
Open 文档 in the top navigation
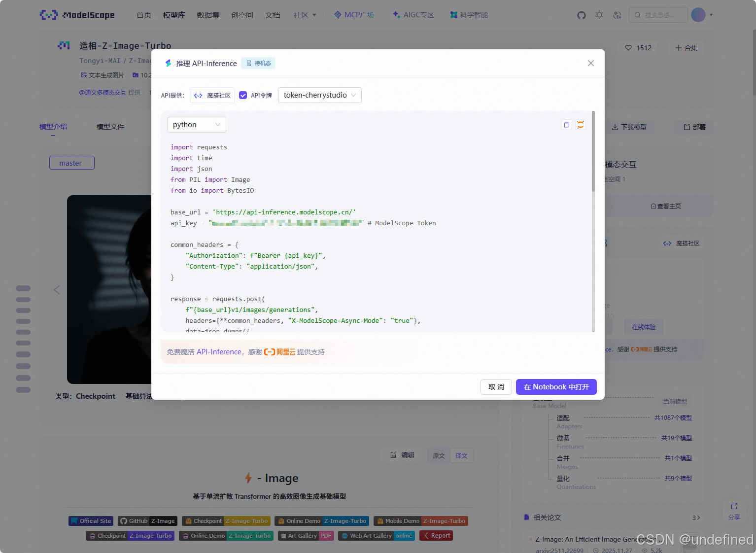pos(273,15)
